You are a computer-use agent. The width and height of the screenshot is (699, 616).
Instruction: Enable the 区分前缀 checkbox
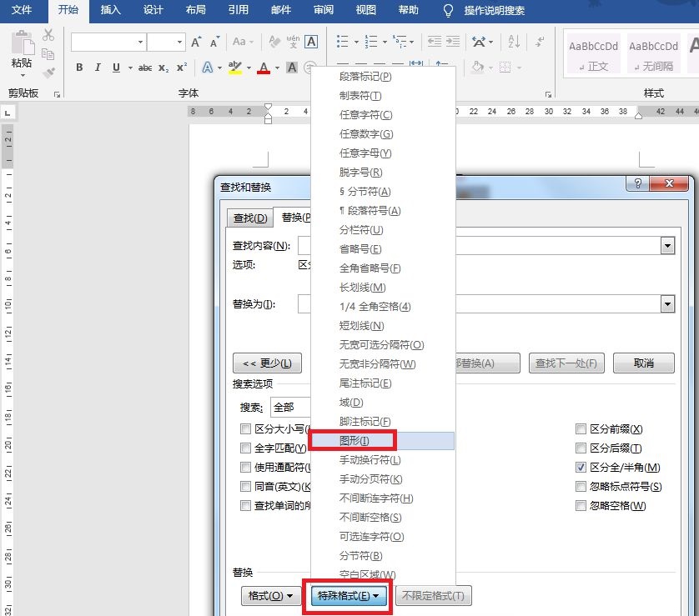click(x=581, y=429)
